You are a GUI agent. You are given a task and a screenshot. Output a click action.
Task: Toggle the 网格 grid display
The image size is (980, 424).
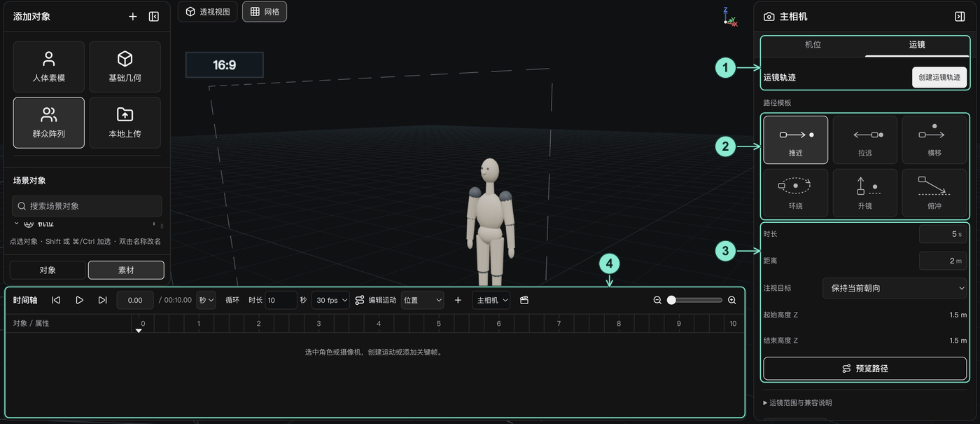tap(265, 12)
